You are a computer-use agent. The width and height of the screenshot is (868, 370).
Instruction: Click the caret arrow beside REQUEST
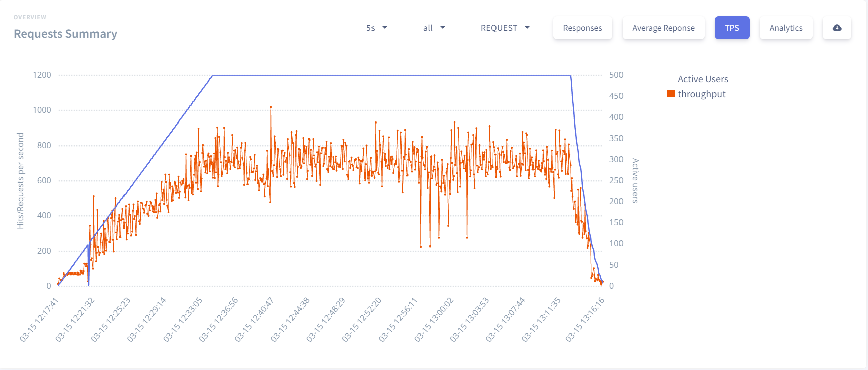click(527, 28)
